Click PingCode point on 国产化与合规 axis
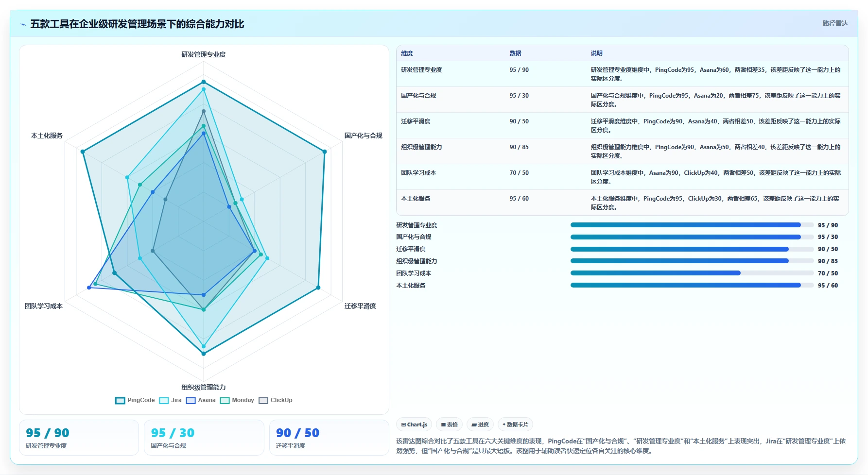868x475 pixels. coord(325,152)
